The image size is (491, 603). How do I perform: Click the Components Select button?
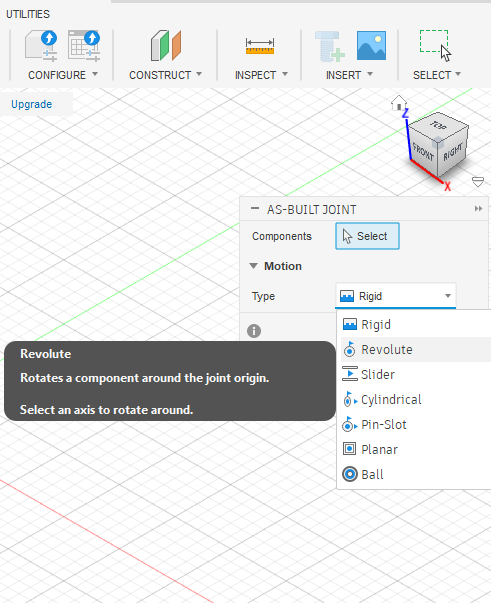367,236
